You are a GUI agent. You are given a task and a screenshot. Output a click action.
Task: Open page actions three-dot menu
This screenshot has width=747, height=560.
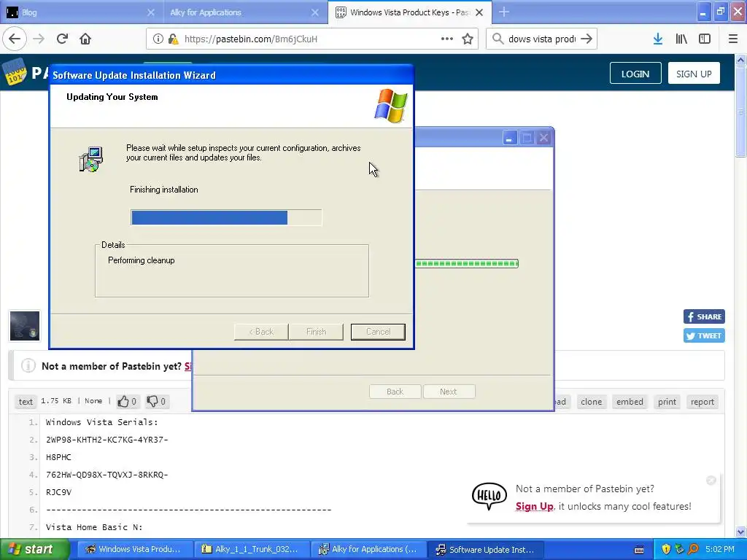(447, 39)
